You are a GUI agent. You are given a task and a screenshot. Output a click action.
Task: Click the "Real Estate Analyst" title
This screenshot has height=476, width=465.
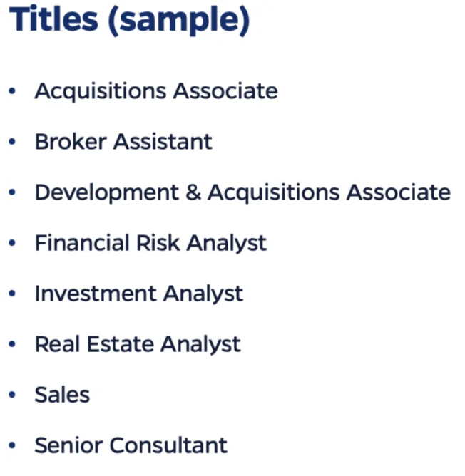click(138, 344)
